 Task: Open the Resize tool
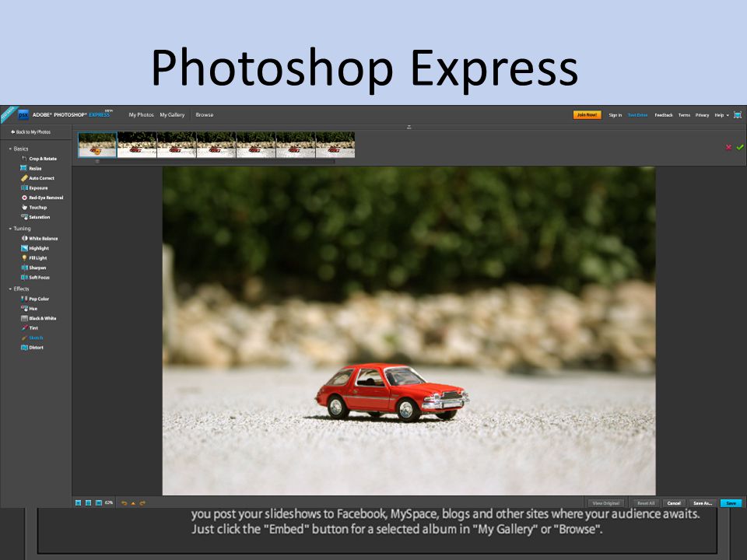31,168
